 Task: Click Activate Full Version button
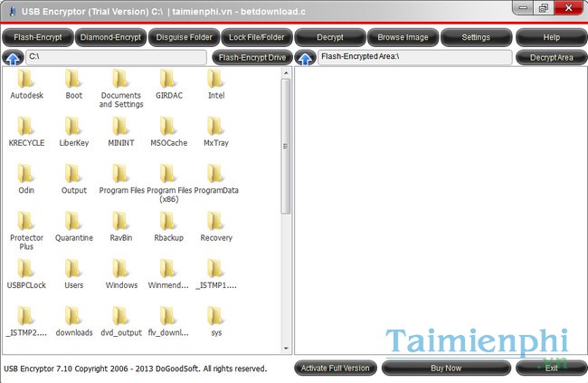(336, 369)
